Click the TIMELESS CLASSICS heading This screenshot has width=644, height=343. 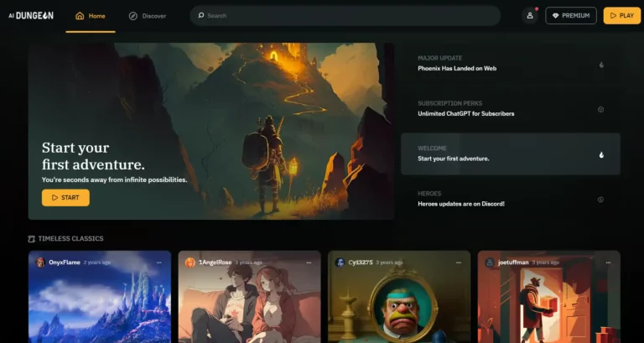pyautogui.click(x=70, y=239)
